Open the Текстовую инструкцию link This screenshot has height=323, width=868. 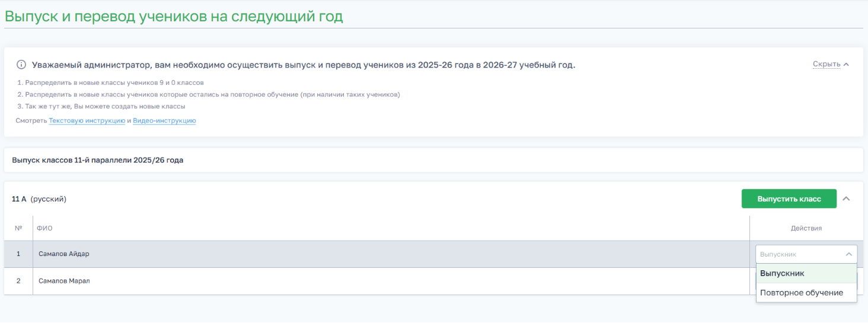87,120
